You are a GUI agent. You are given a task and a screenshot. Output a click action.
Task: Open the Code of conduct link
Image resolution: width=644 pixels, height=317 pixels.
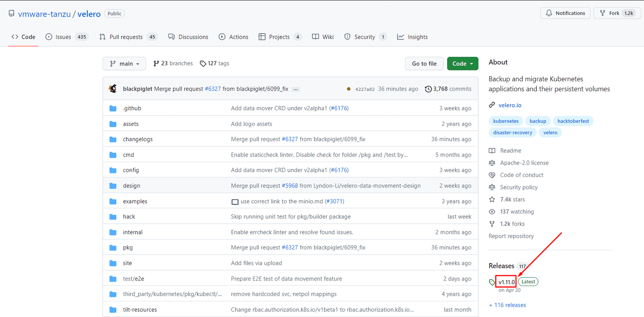pos(522,175)
